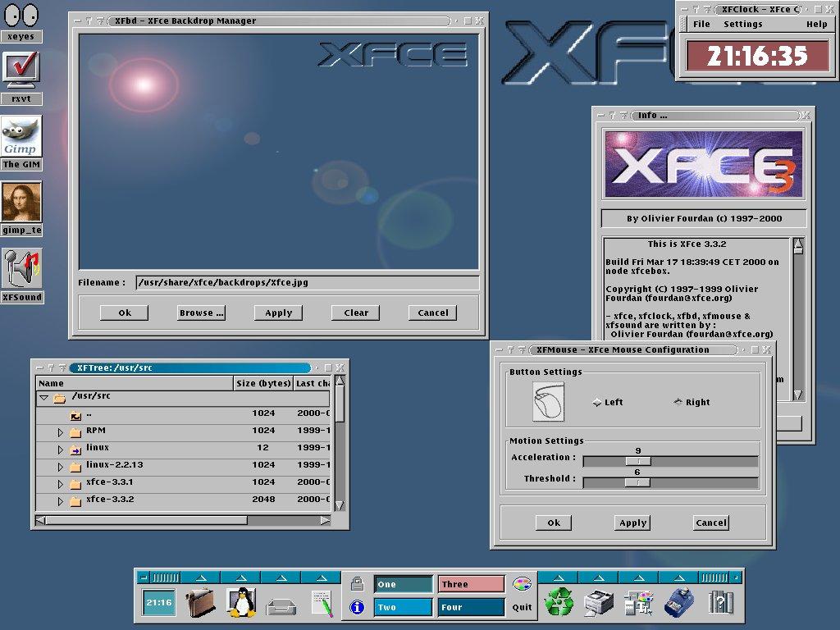
Task: Select the Left mouse button option
Action: (608, 402)
